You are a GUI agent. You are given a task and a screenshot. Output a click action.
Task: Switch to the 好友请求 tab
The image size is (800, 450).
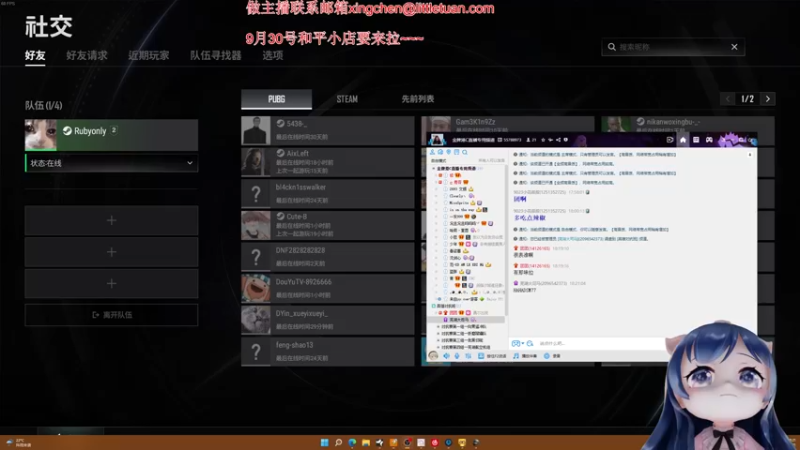(87, 55)
